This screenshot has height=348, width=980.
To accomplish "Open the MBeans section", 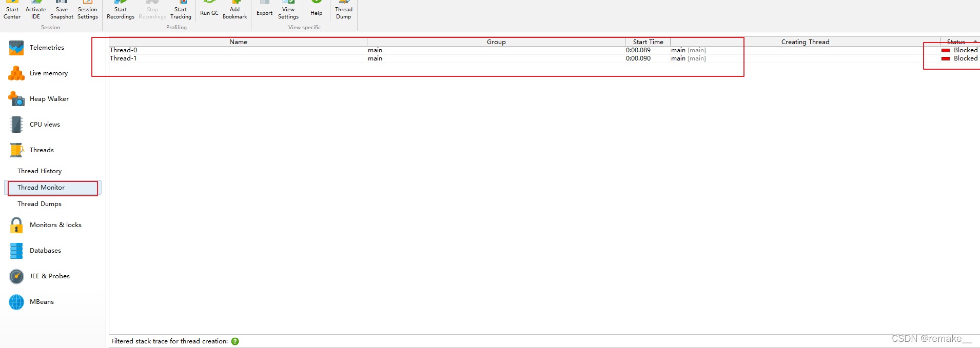I will (x=42, y=302).
